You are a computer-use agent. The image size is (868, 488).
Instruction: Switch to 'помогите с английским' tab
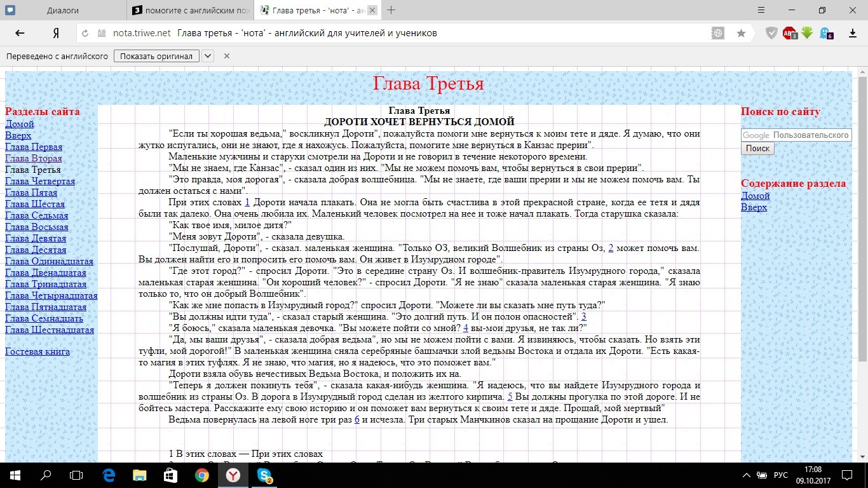click(191, 10)
